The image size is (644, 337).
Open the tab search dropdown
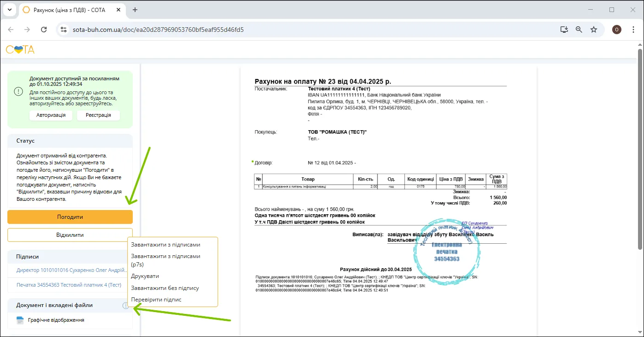click(9, 10)
